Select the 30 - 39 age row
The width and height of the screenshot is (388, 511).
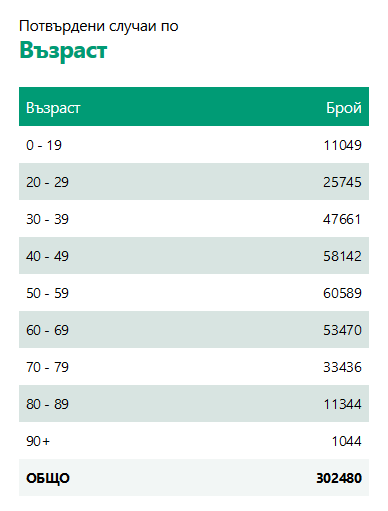point(194,219)
